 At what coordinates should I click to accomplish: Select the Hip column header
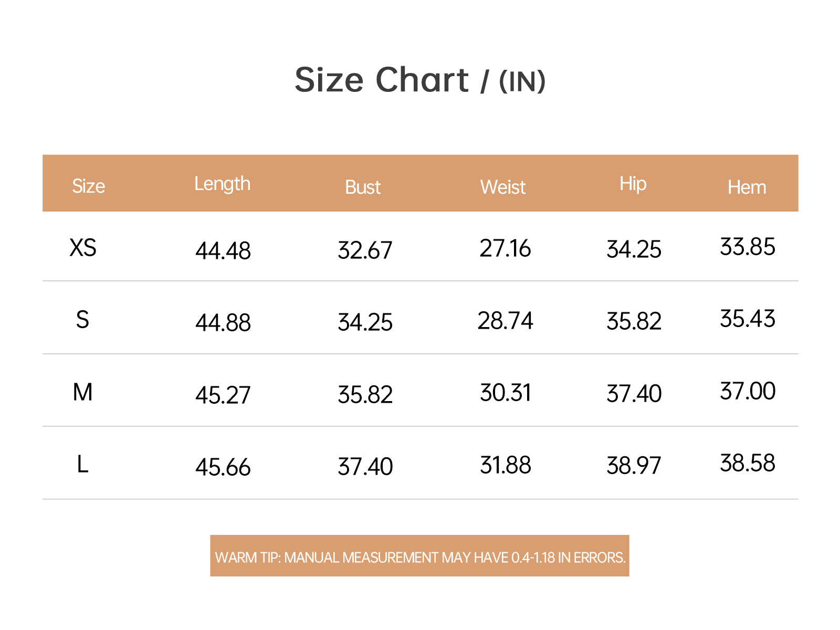tap(633, 184)
